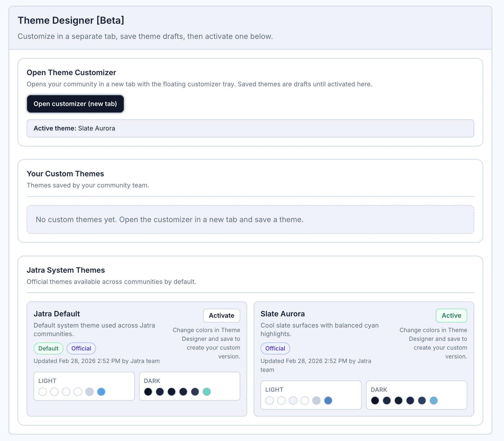Click the Your Custom Themes section heading
Image resolution: width=504 pixels, height=441 pixels.
point(65,174)
